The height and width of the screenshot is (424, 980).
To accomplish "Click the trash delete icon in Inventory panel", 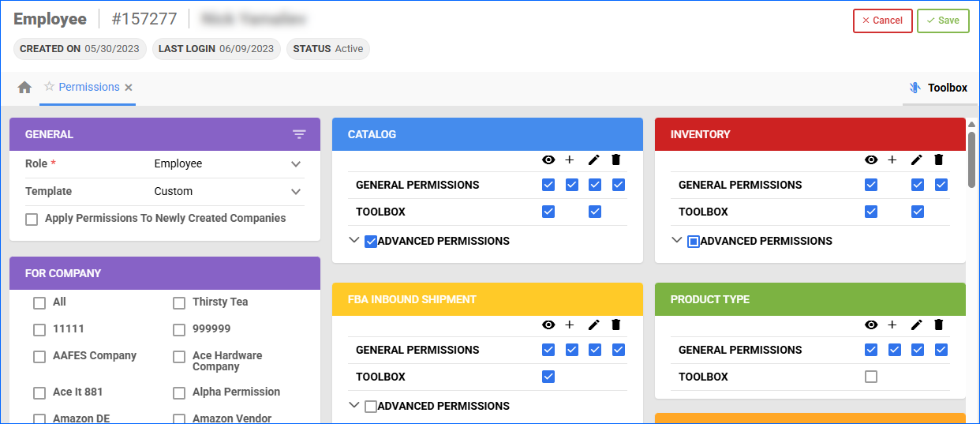I will click(938, 159).
